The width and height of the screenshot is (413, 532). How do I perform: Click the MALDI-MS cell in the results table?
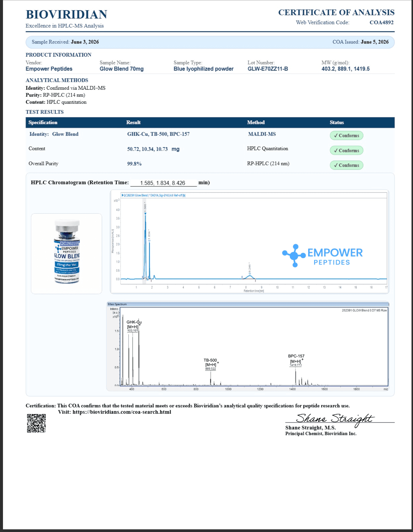coord(262,134)
